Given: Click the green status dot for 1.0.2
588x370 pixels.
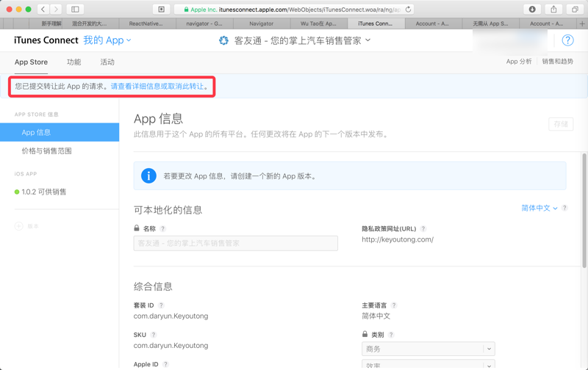Looking at the screenshot, I should [x=17, y=192].
